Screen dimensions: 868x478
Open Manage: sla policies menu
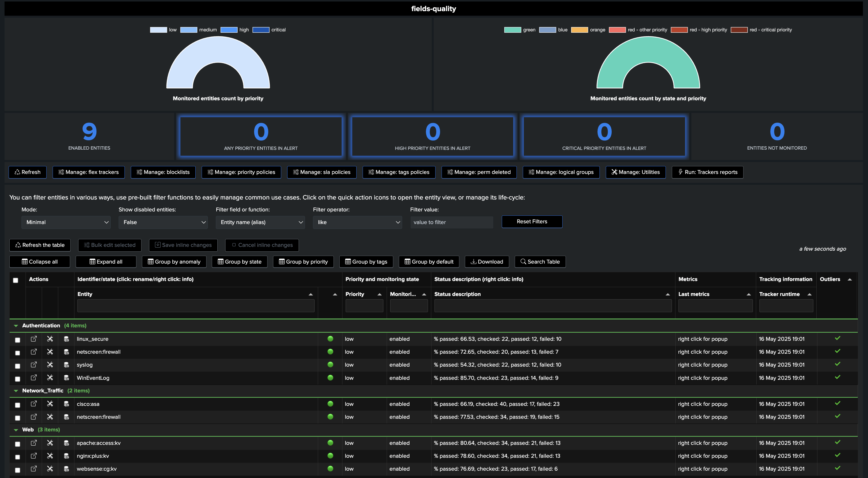click(322, 172)
